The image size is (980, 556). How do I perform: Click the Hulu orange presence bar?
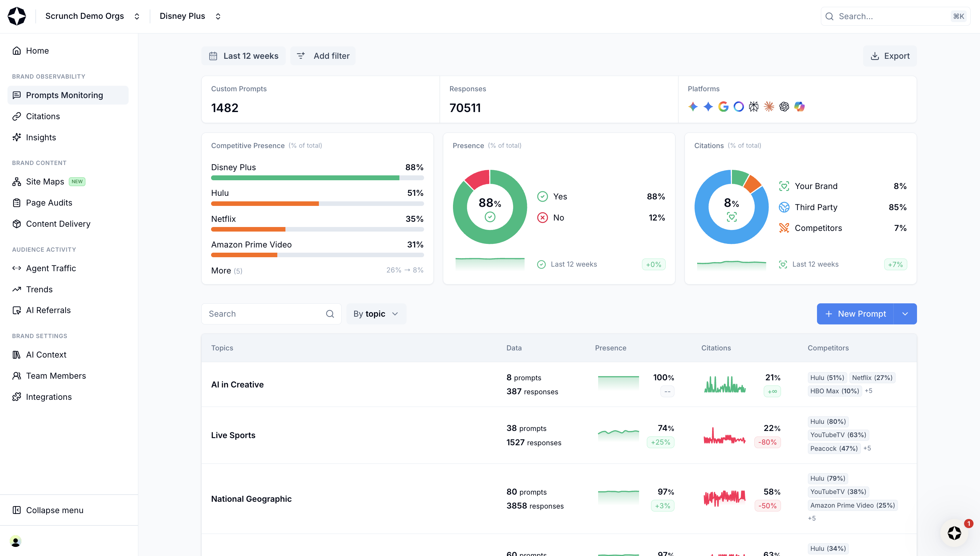click(x=265, y=204)
